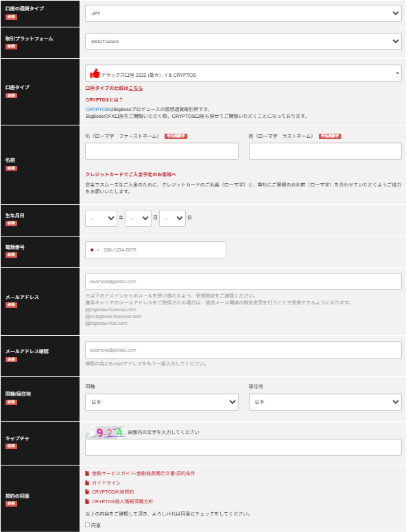The width and height of the screenshot is (406, 532).
Task: Click the 画像内の文字を入力してください instruction text
Action: pyautogui.click(x=163, y=432)
